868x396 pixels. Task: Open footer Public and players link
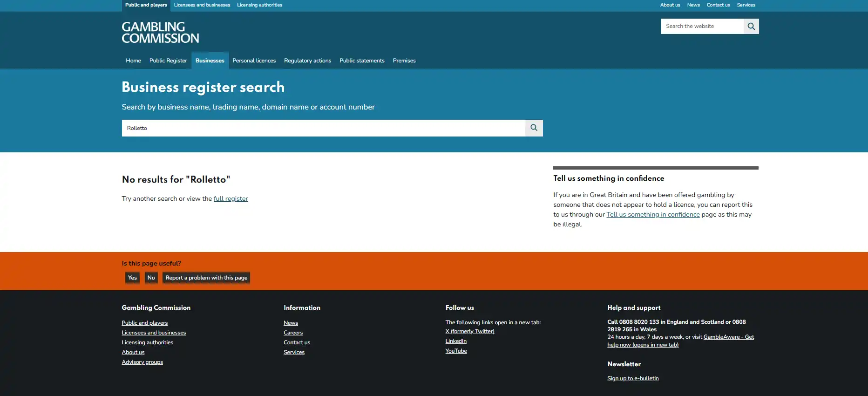point(145,323)
